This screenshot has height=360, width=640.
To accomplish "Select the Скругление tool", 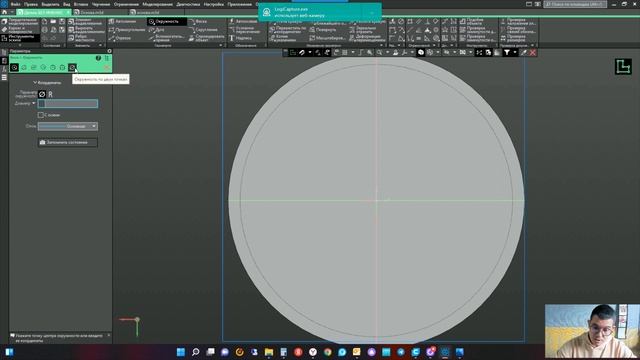I will tap(204, 30).
